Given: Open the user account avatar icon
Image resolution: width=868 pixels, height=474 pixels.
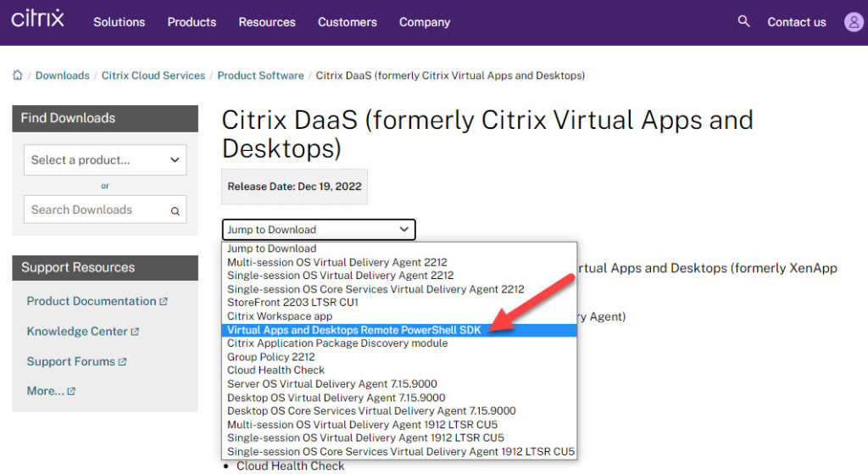Looking at the screenshot, I should point(854,22).
